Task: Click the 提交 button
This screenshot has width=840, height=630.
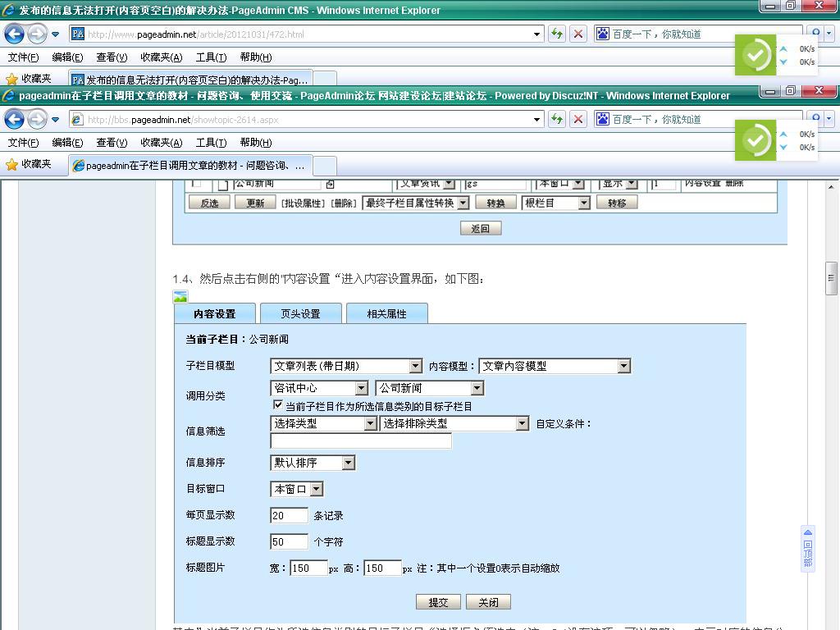Action: [438, 602]
